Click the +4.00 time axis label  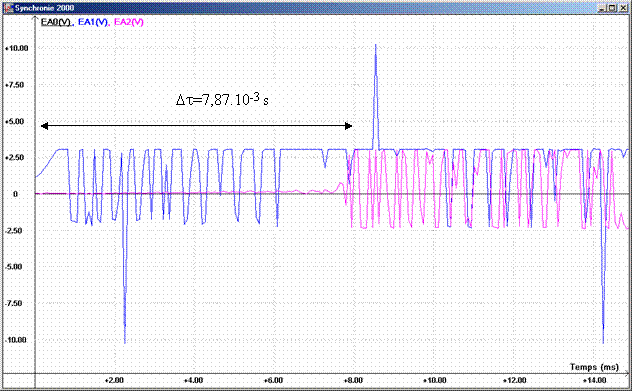pyautogui.click(x=193, y=380)
